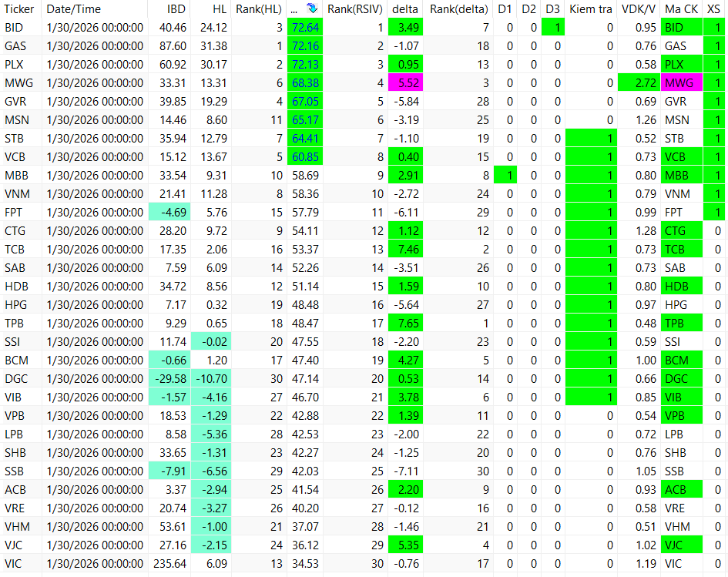This screenshot has height=577, width=728.
Task: Click the HL value -0.02 for SSI
Action: coord(211,342)
